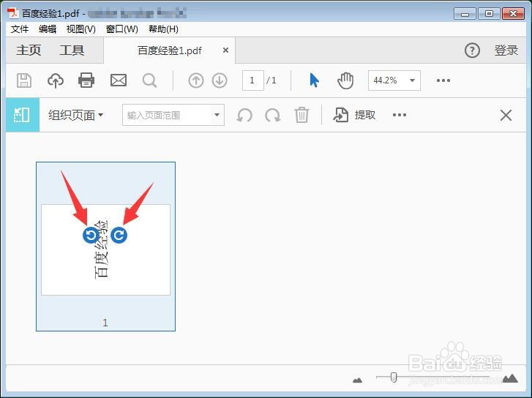Open the 编辑 menu
The width and height of the screenshot is (532, 398).
click(48, 29)
